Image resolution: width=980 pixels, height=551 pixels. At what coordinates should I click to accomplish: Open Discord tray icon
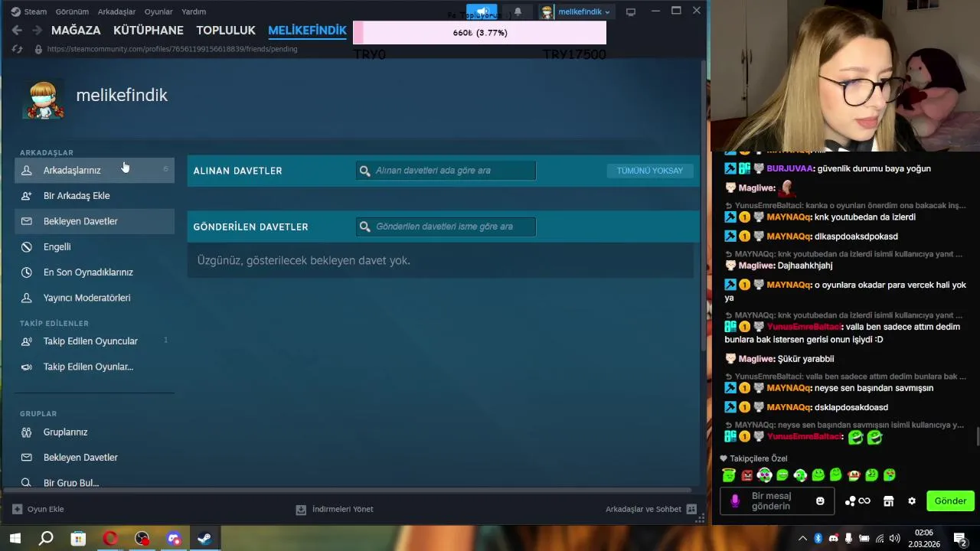pyautogui.click(x=833, y=538)
